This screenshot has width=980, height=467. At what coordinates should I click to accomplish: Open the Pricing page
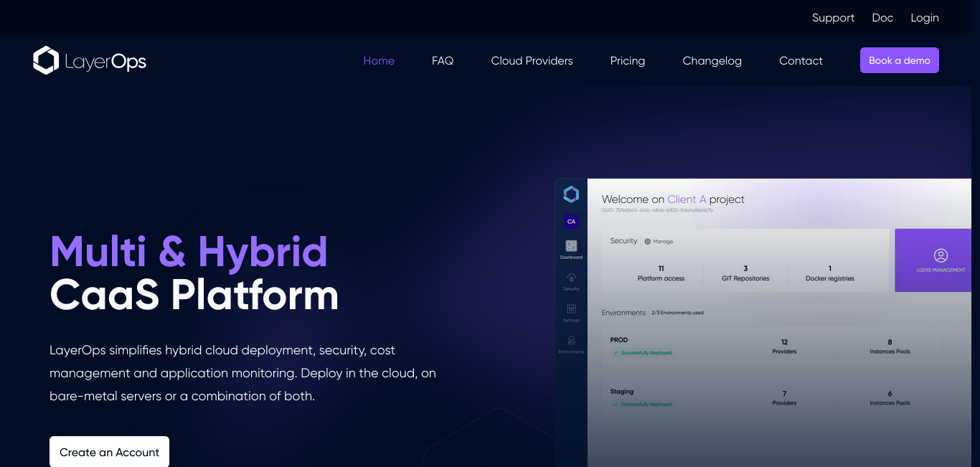click(x=628, y=61)
